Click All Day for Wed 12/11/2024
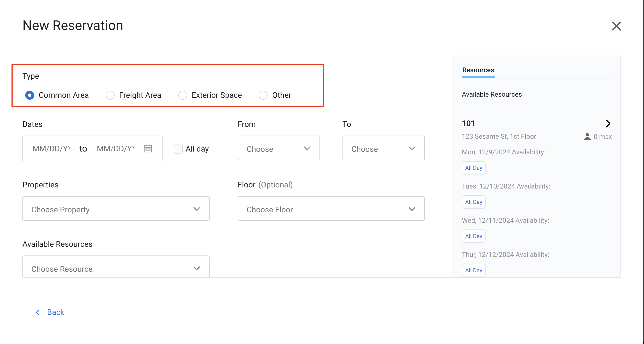This screenshot has height=344, width=644. pos(474,236)
